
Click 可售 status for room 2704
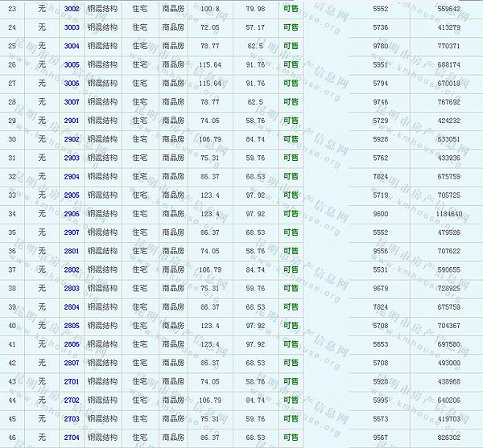point(291,438)
